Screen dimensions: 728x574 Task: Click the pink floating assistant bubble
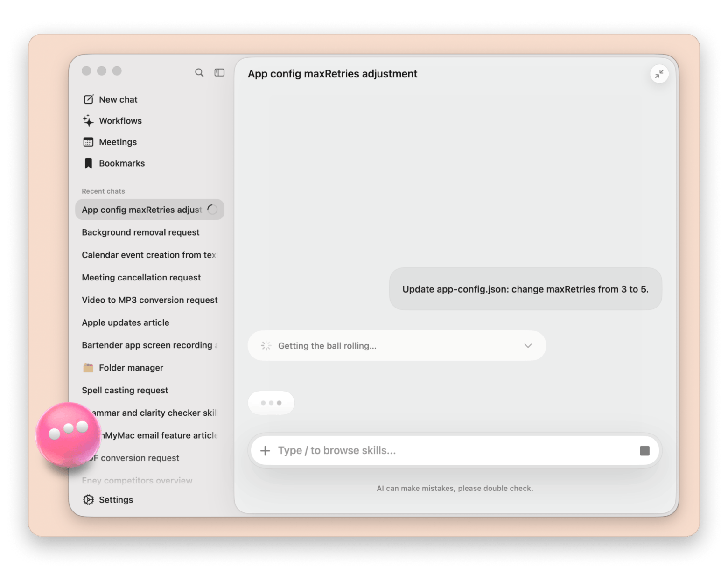(69, 435)
